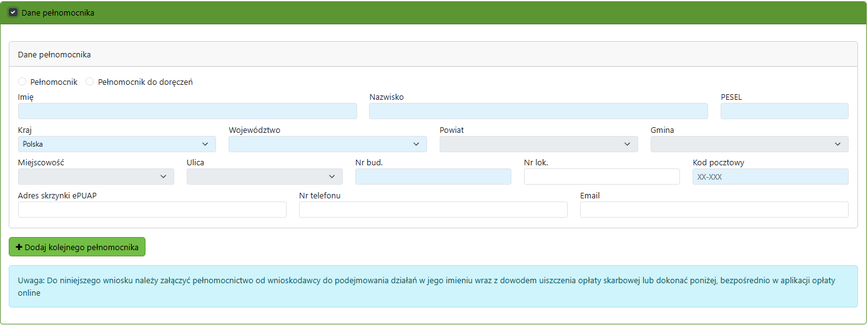Click the Nr telefonu input field
Image resolution: width=868 pixels, height=325 pixels.
(x=433, y=210)
